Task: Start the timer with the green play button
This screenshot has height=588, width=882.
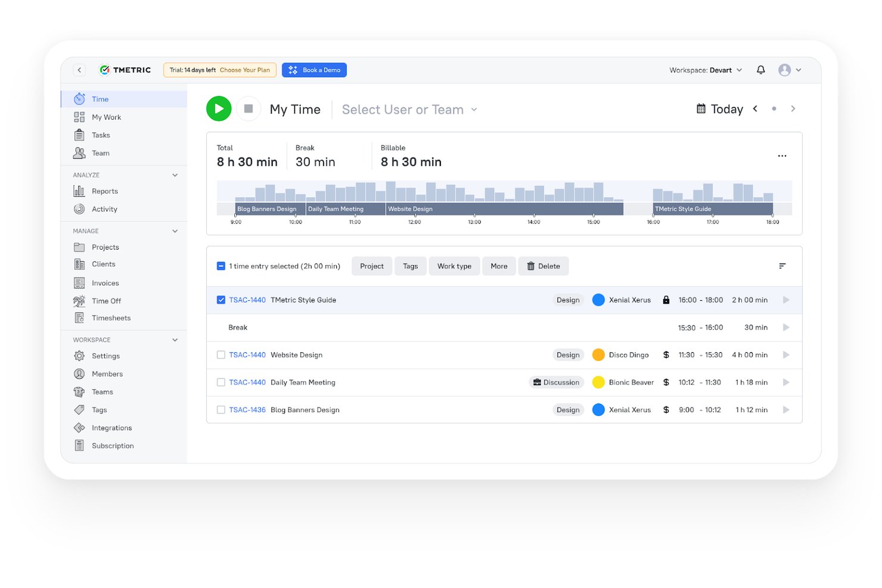Action: (219, 109)
